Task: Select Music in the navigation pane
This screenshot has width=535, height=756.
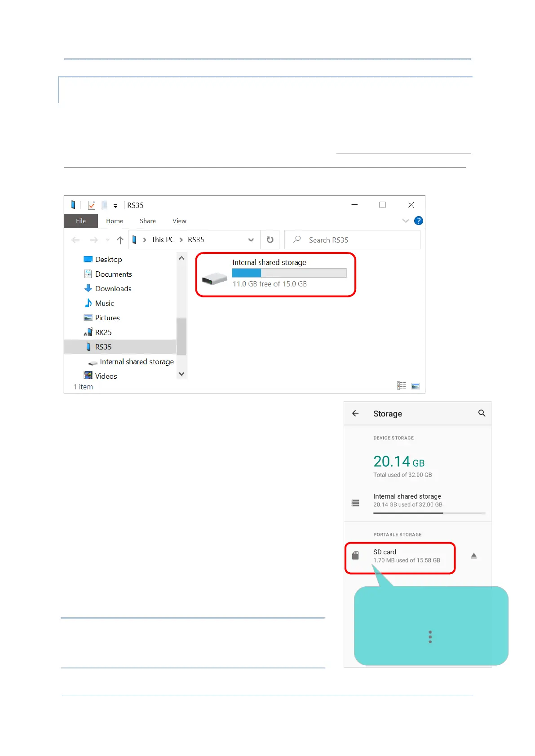Action: [x=99, y=303]
